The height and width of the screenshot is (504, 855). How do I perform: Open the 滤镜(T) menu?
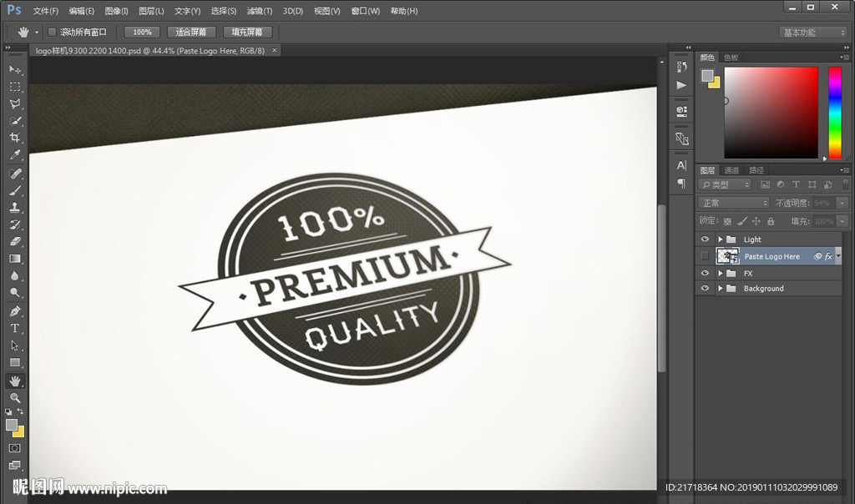[x=260, y=11]
